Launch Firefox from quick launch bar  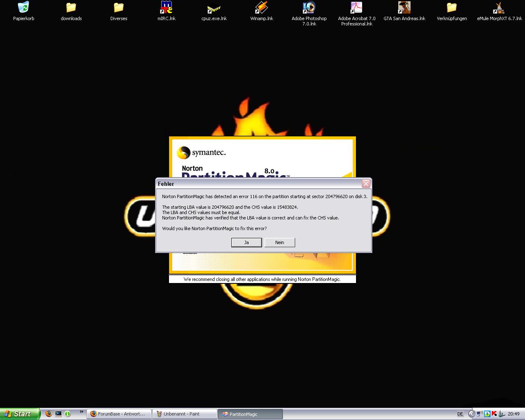pyautogui.click(x=49, y=414)
